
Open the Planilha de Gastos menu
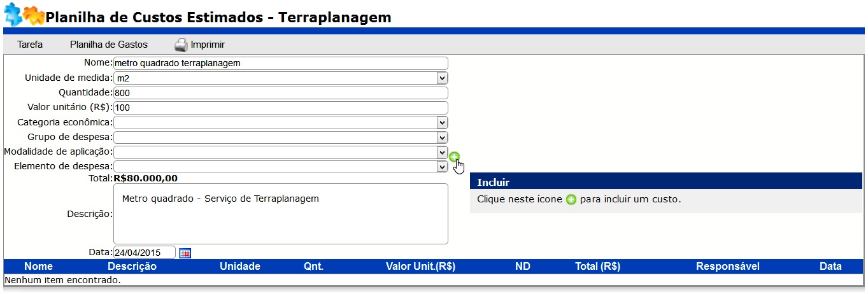tap(109, 45)
